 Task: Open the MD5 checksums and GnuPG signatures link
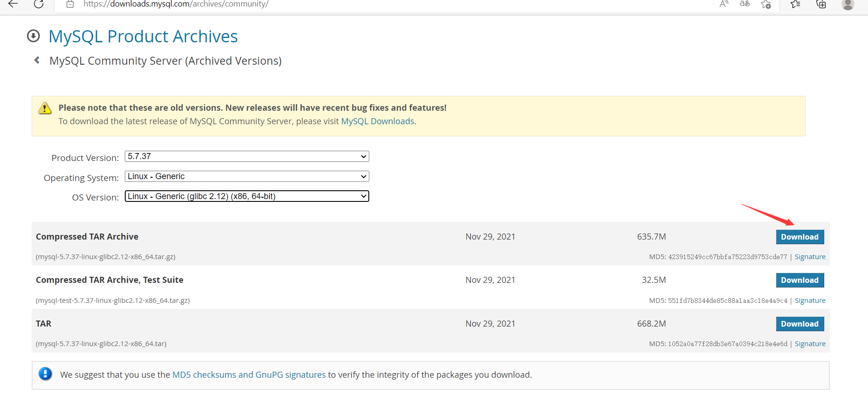click(249, 375)
